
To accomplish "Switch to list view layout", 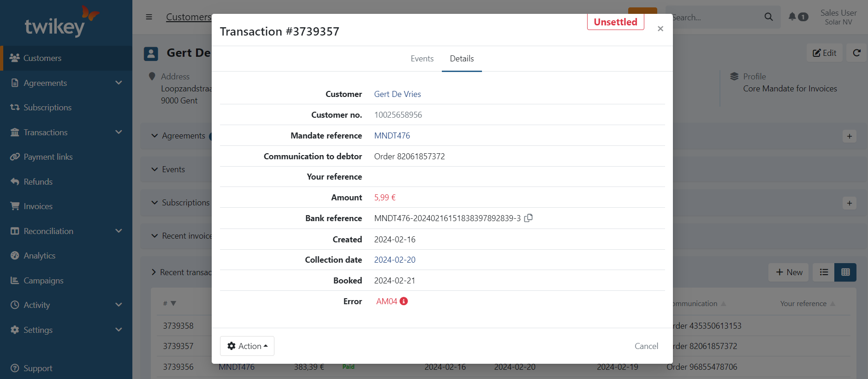I will [824, 272].
